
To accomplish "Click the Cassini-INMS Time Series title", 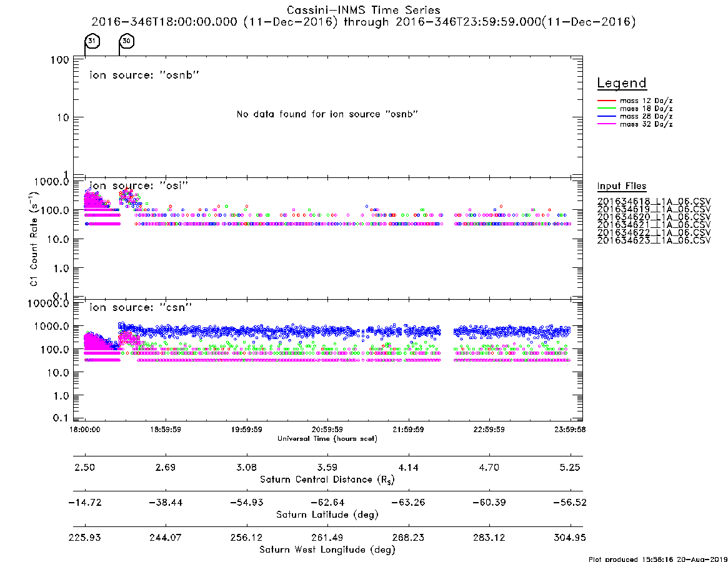I will (x=364, y=10).
